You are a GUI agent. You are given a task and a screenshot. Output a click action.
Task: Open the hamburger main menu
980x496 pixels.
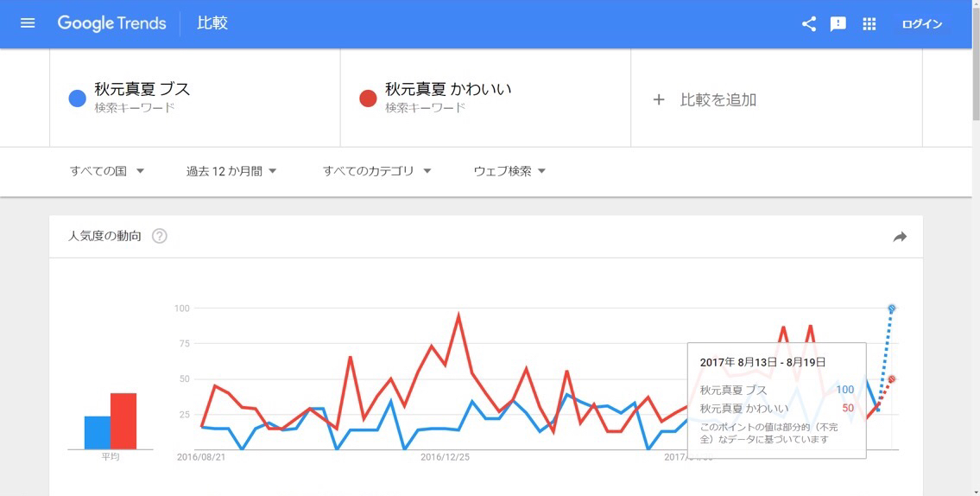coord(28,23)
